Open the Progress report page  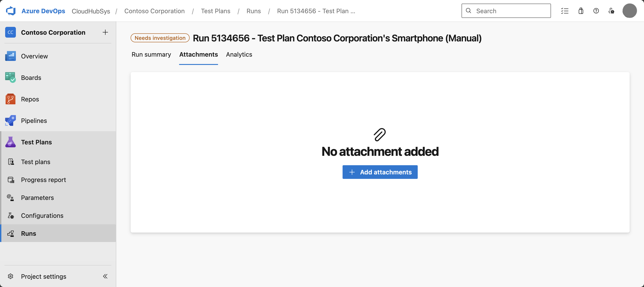tap(43, 180)
